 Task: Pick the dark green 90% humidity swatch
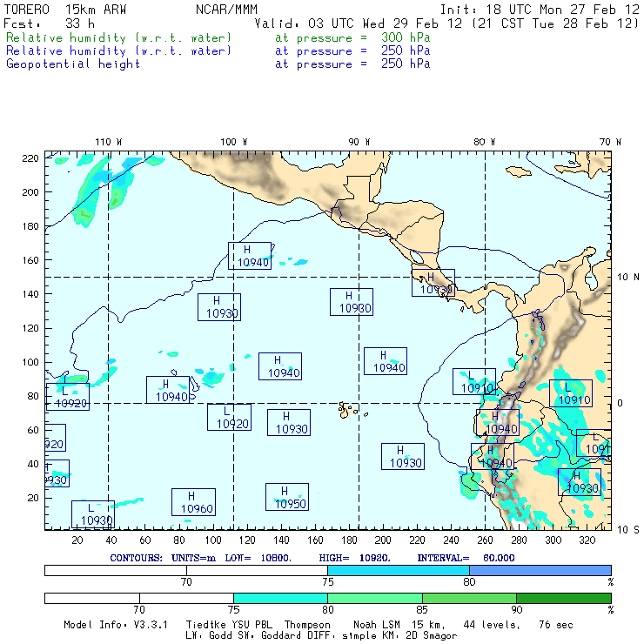click(563, 599)
